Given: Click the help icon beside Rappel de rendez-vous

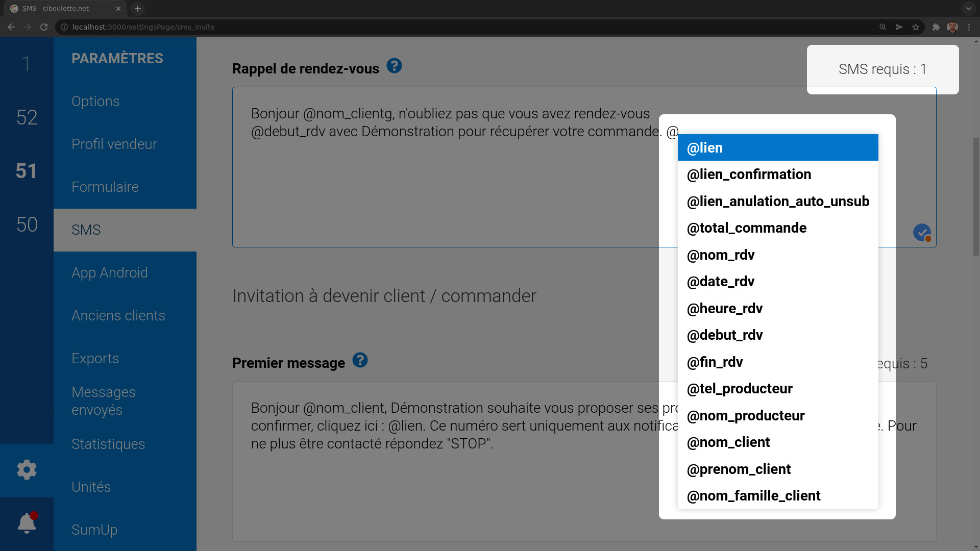Looking at the screenshot, I should [394, 66].
